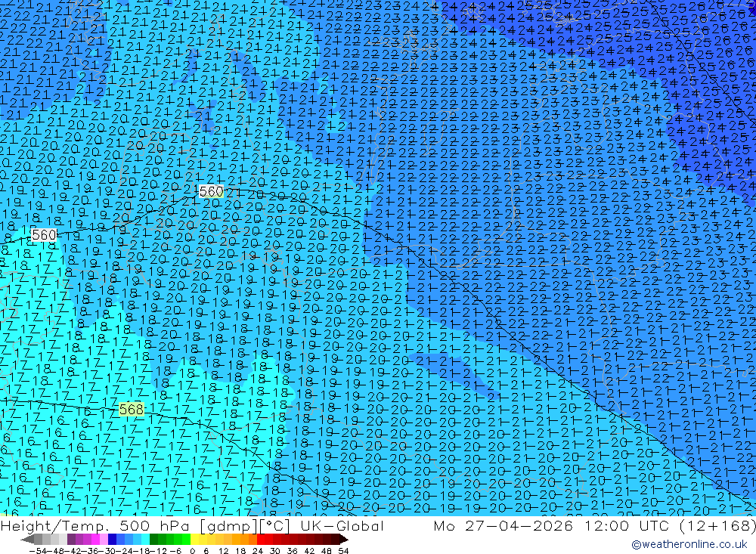Click the '12:00 UTC' time text

tap(627, 526)
